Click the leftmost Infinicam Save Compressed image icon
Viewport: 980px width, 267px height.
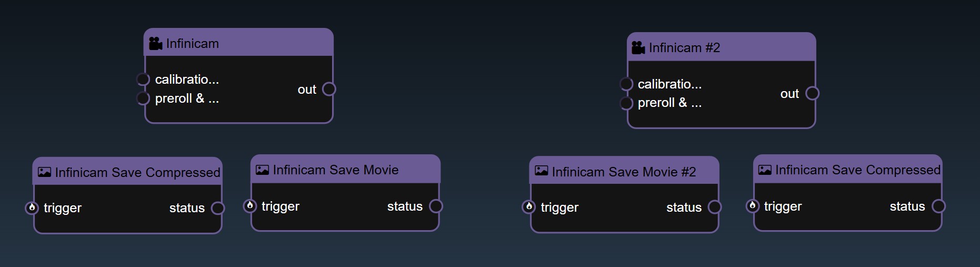coord(45,172)
